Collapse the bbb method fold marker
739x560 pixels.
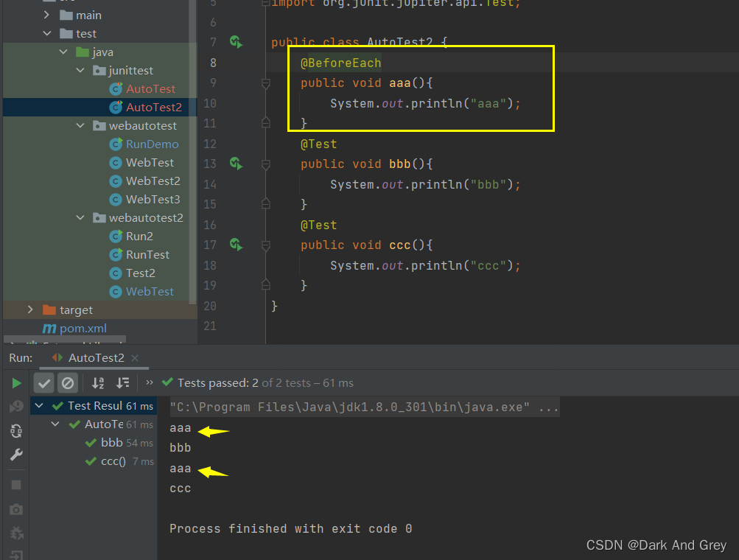(266, 164)
